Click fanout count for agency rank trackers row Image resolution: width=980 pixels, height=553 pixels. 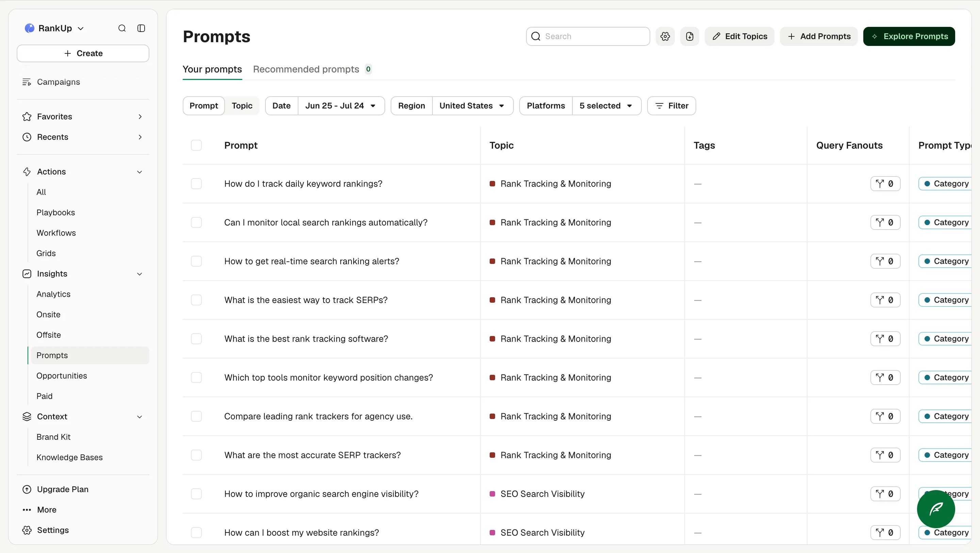(885, 416)
